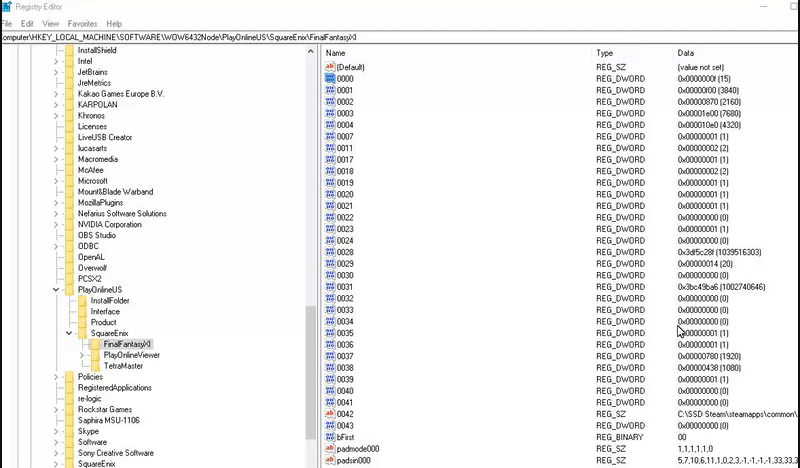The height and width of the screenshot is (468, 800).
Task: Open the Edit menu
Action: pyautogui.click(x=27, y=23)
